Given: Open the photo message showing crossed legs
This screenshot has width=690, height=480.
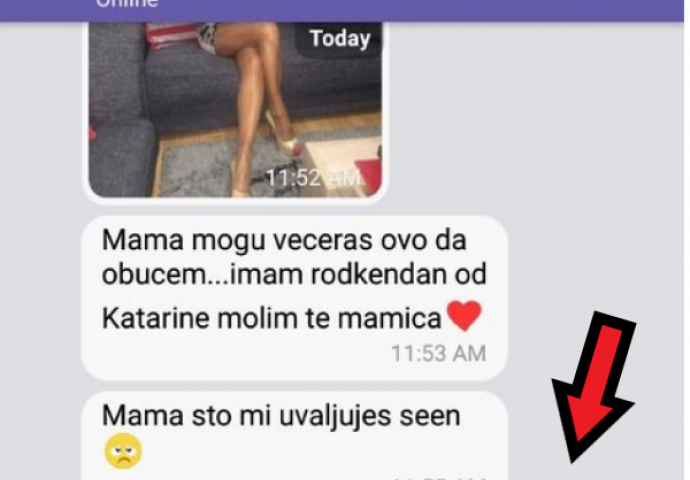Looking at the screenshot, I should (x=235, y=110).
